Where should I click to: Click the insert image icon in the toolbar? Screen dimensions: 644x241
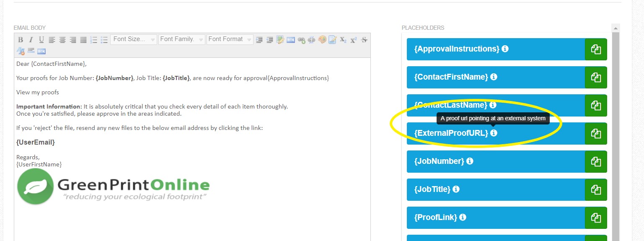click(280, 40)
